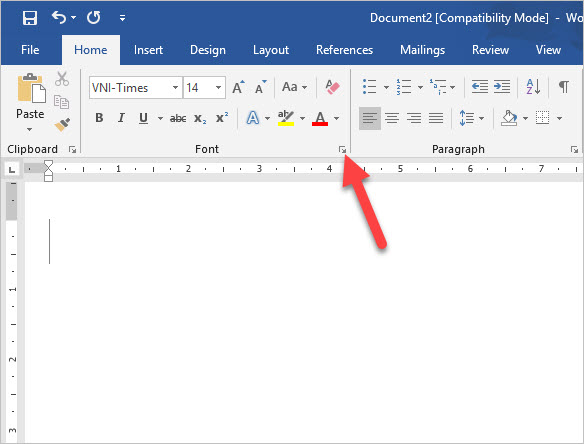Open the Clipboard pane launcher
Viewport: 584px width, 444px height.
click(x=73, y=150)
